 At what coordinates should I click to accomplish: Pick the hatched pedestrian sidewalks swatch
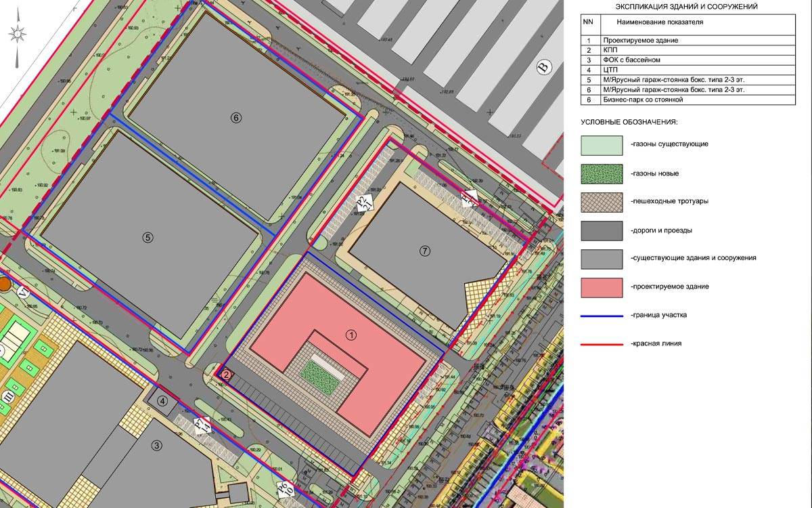pos(602,202)
